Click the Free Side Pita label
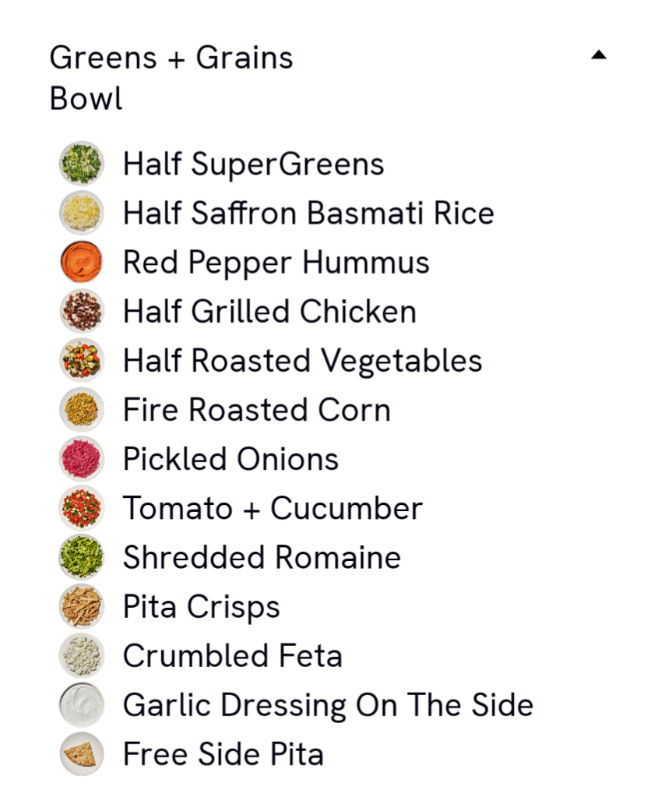 (x=223, y=754)
